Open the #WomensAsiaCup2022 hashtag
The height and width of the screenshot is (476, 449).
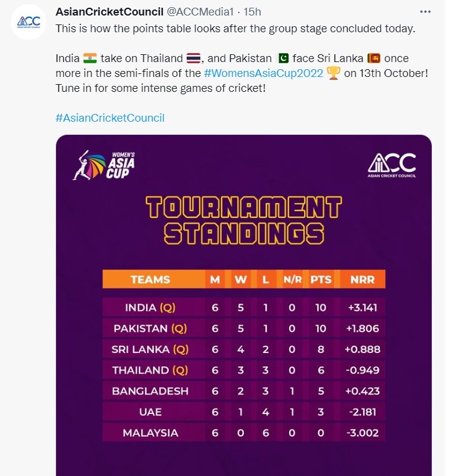[264, 73]
